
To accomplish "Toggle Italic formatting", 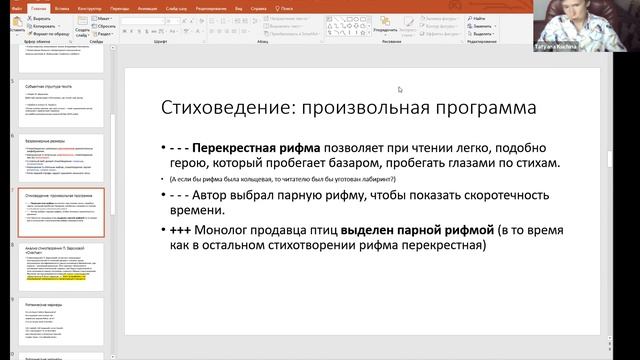I will tap(131, 31).
